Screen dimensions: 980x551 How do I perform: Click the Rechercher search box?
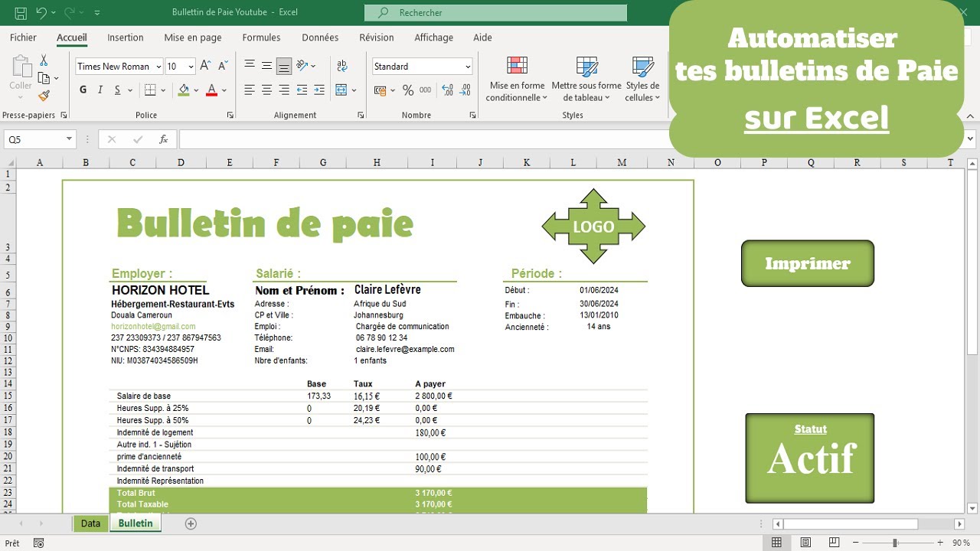(x=495, y=13)
